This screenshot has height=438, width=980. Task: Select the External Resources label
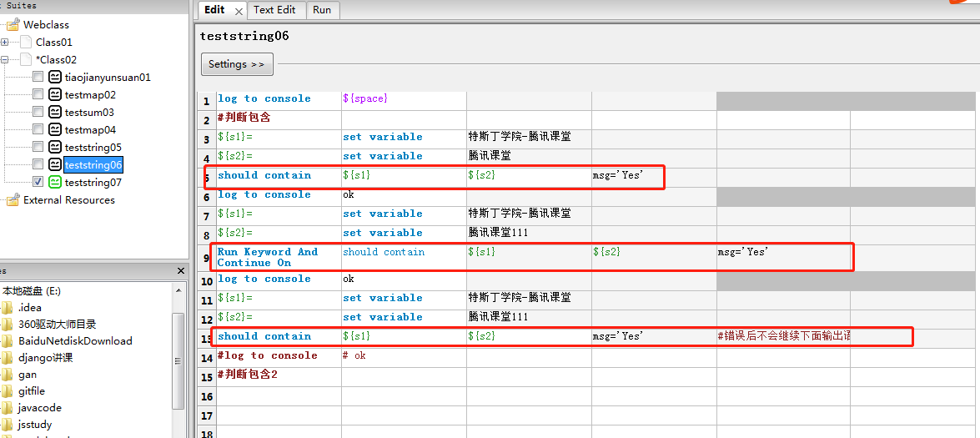(x=68, y=200)
